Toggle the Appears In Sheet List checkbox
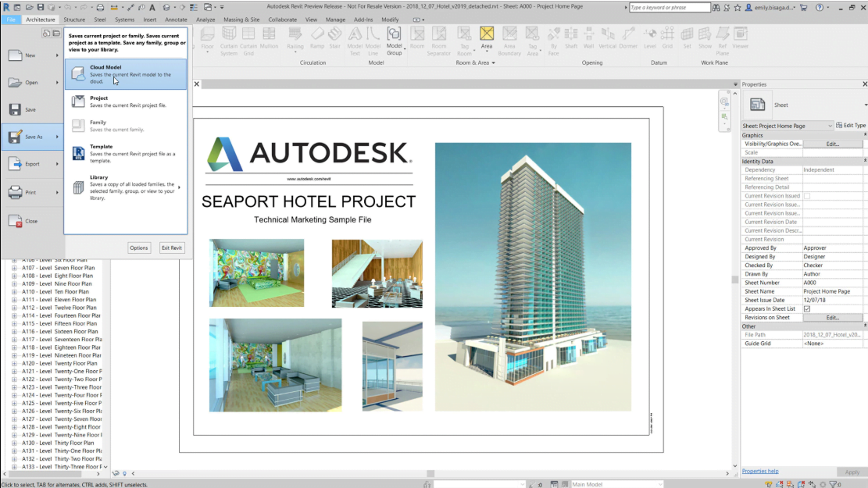Screen dimensions: 868x488 tap(807, 308)
